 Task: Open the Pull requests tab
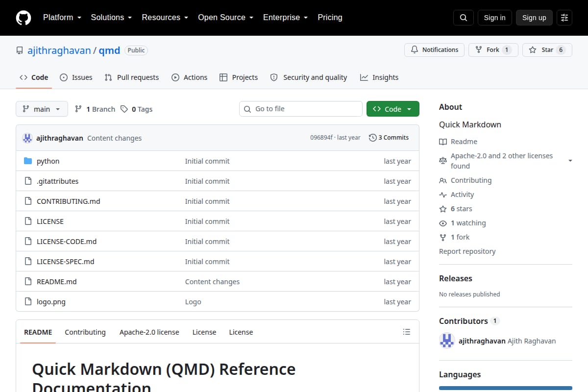pos(132,77)
